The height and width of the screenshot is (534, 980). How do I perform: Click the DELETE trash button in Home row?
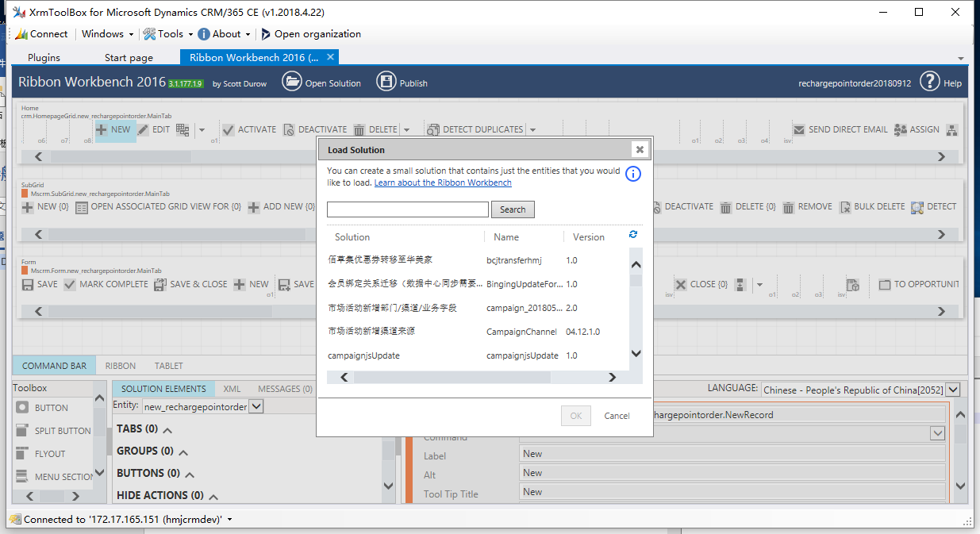pyautogui.click(x=375, y=129)
